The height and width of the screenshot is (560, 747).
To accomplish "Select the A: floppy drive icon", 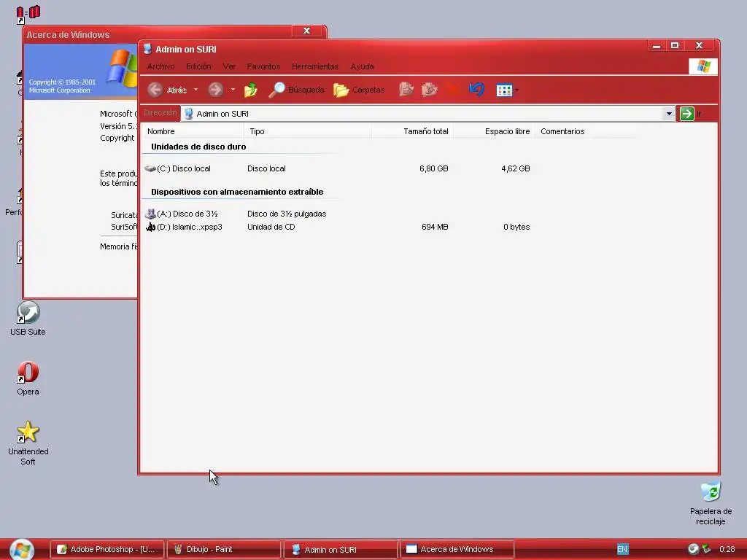I will [x=150, y=214].
